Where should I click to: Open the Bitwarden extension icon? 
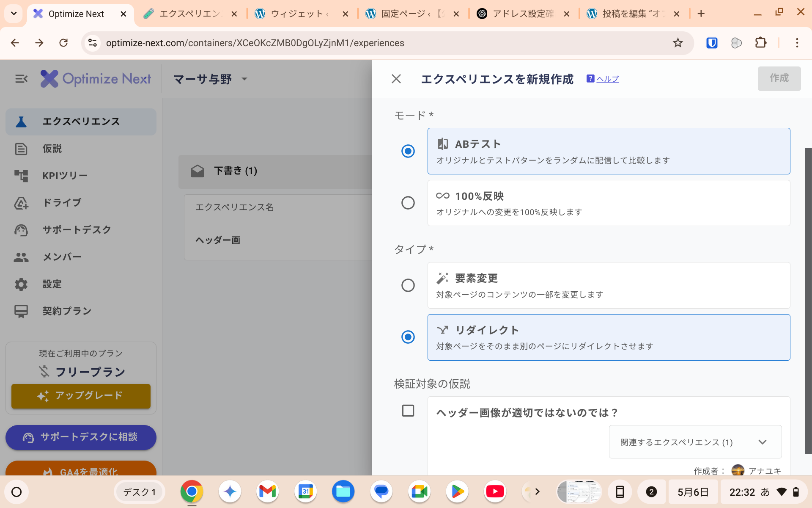point(712,43)
